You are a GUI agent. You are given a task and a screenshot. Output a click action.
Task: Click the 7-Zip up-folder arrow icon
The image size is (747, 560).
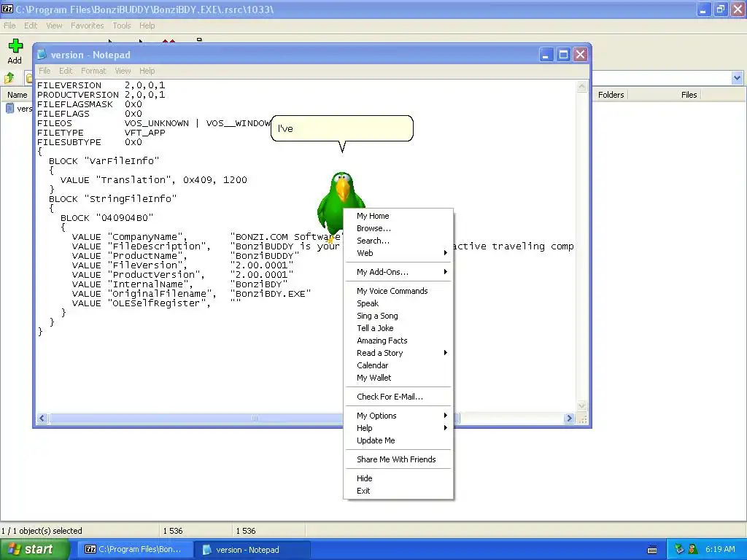[x=9, y=77]
